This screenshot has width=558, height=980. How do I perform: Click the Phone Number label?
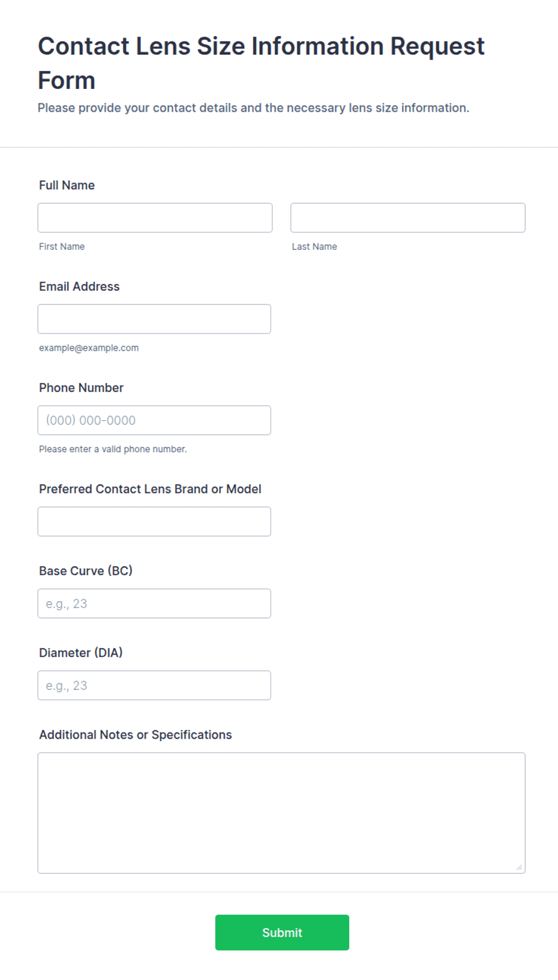click(x=81, y=388)
